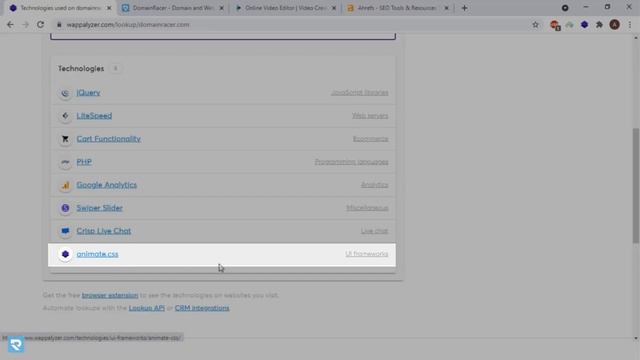Open the Cart Functionality link
This screenshot has width=640, height=360.
[x=109, y=139]
